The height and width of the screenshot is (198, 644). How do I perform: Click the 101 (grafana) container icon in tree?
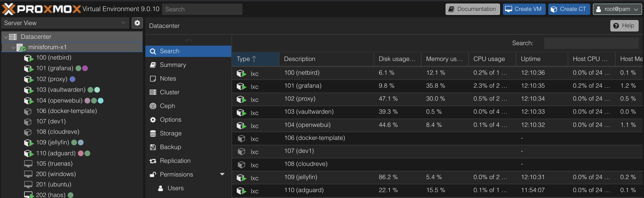tap(29, 68)
